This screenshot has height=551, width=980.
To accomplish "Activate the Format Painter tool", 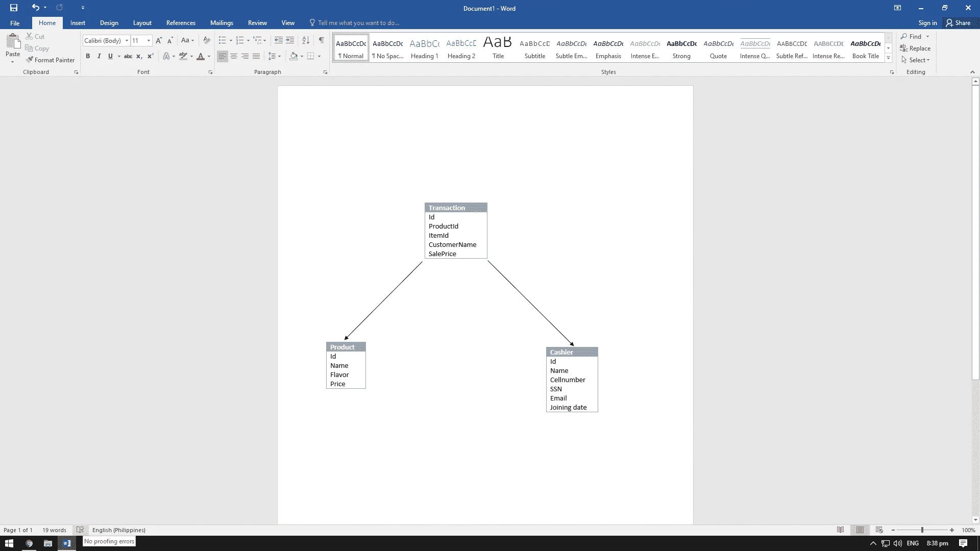I will pyautogui.click(x=51, y=60).
